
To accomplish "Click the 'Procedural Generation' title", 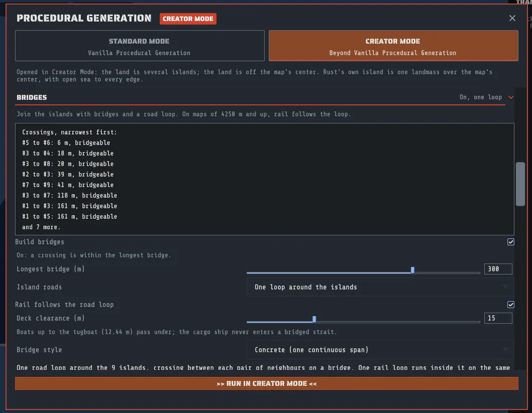I will tap(84, 18).
